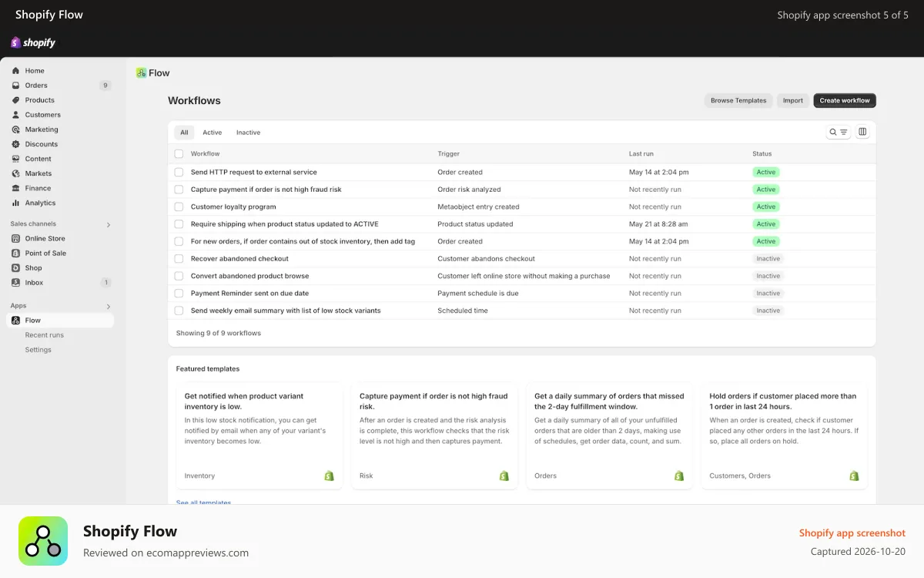Click the Inbox icon in sidebar
Viewport: 924px width, 578px height.
(x=15, y=283)
